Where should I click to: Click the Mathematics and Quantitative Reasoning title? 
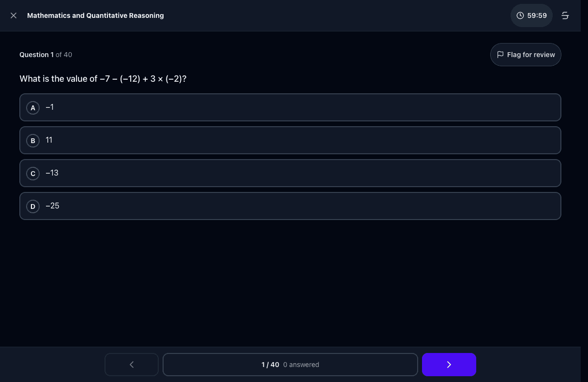(95, 15)
